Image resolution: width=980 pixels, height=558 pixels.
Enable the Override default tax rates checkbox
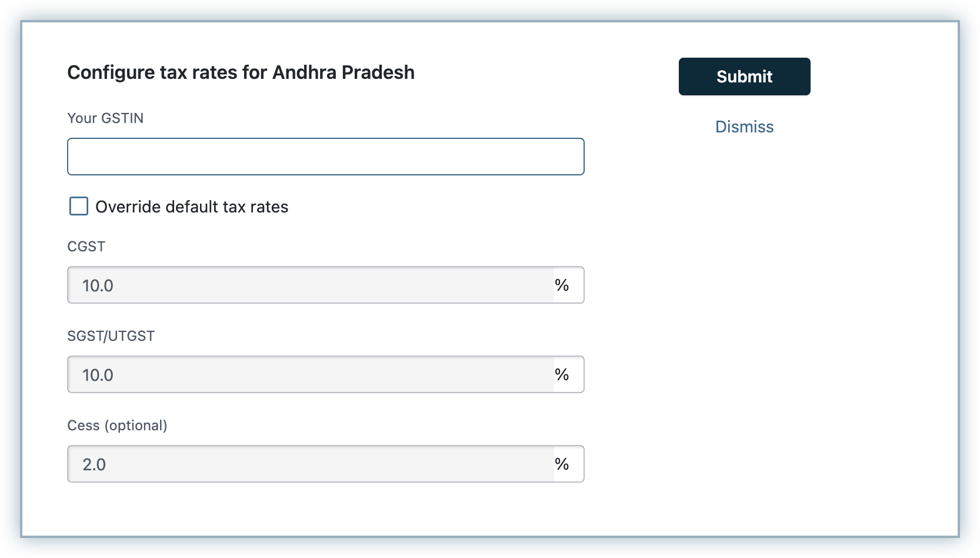pos(79,206)
